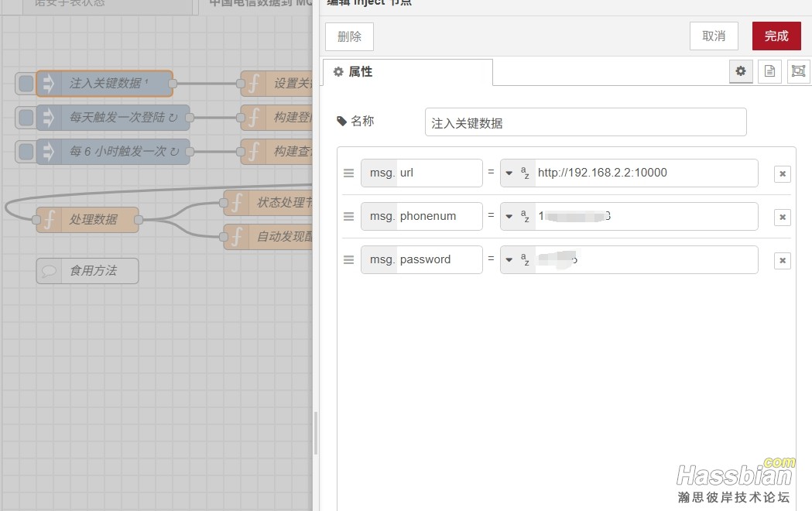Open node appearance icon
The width and height of the screenshot is (812, 511).
point(799,71)
